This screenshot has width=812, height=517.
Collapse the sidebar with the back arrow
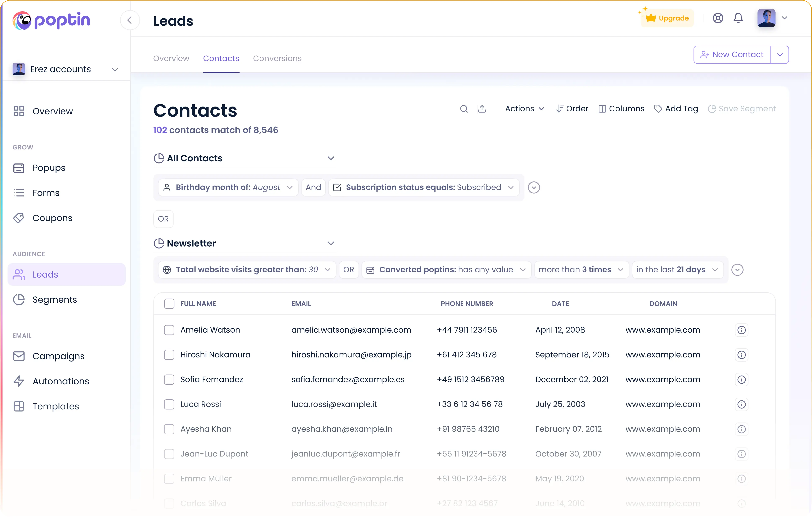[130, 21]
